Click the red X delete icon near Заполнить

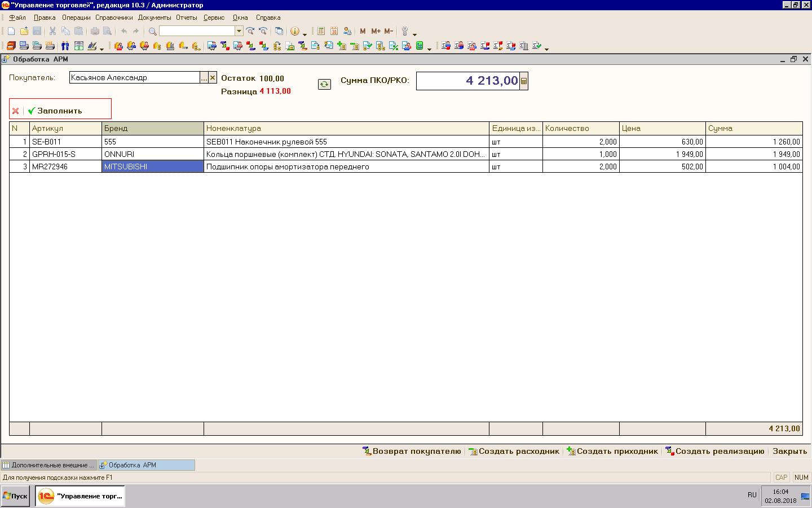coord(16,111)
